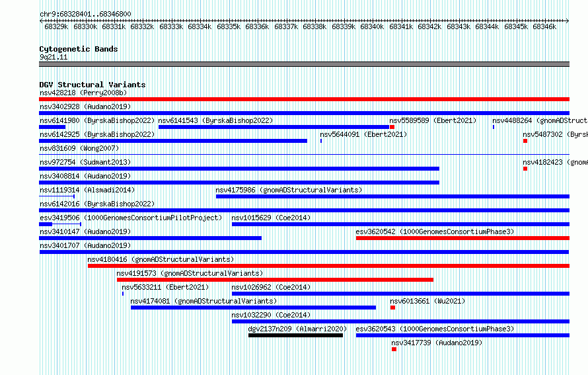
Task: Click the 68341k ruler position
Action: coord(401,26)
